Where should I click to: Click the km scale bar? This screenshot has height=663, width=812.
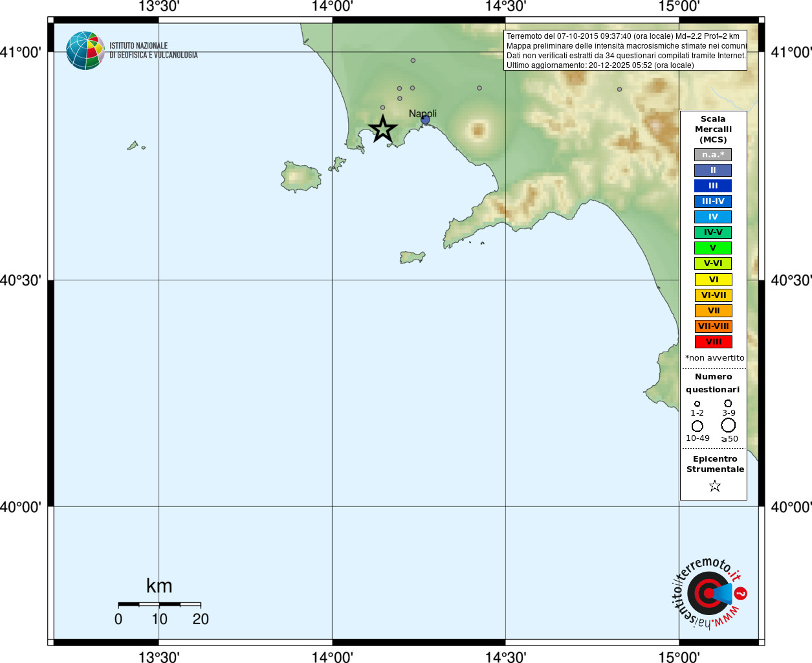point(159,604)
